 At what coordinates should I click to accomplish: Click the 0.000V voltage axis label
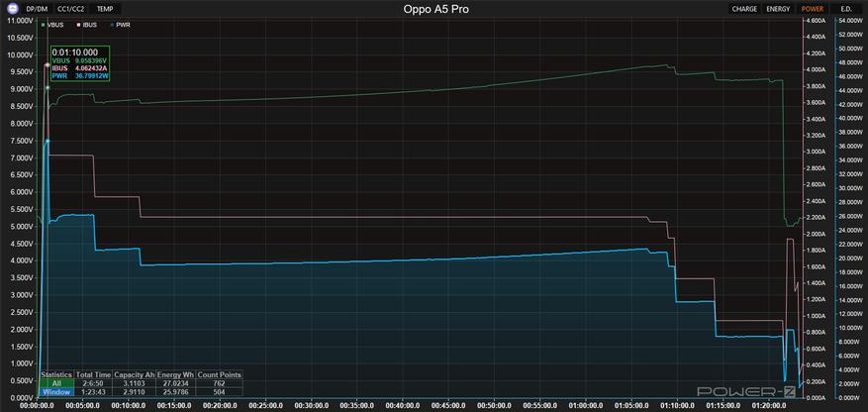tap(21, 398)
